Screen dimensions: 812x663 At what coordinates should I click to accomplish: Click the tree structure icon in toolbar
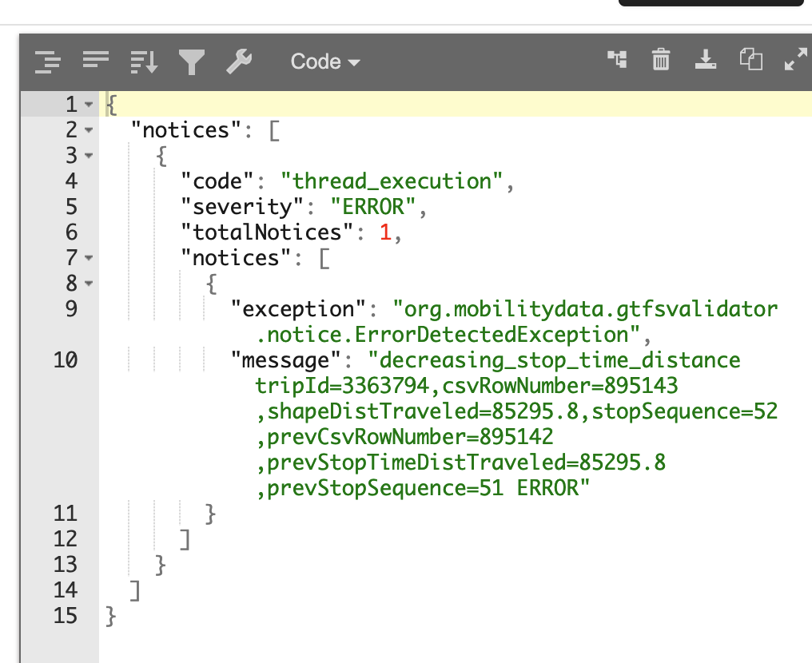[x=617, y=59]
